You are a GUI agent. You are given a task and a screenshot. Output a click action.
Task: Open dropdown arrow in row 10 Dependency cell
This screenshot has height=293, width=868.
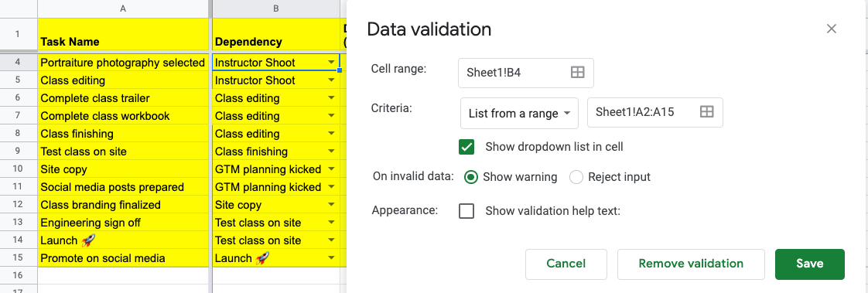(x=331, y=169)
